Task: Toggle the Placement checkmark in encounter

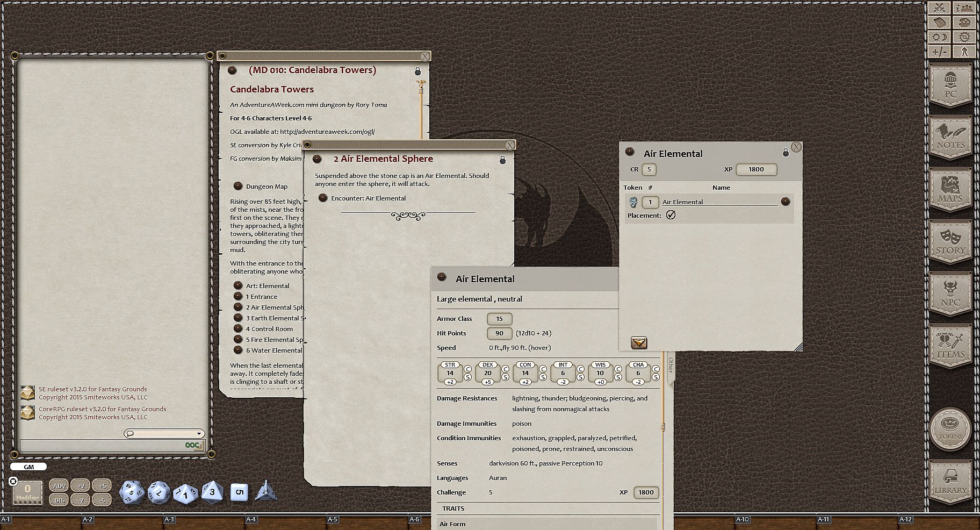Action: [671, 215]
